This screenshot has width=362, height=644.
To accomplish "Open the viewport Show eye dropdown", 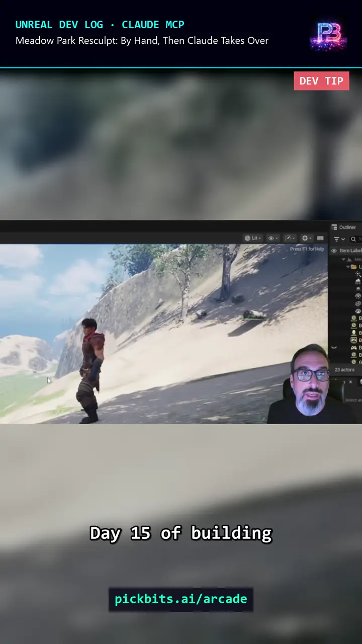I will (x=273, y=238).
